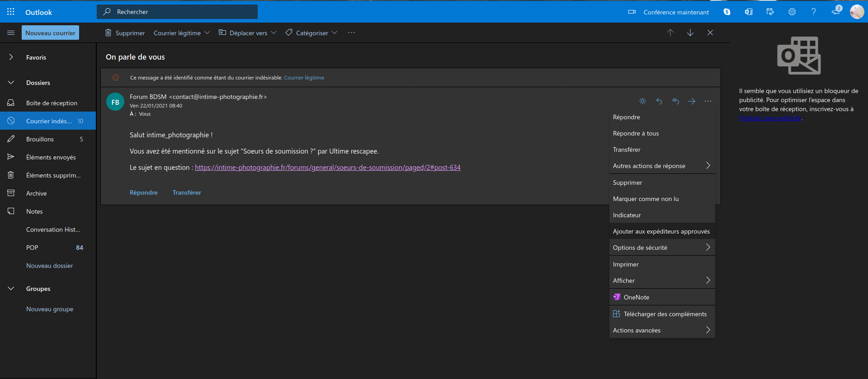
Task: Click the forward arrow icon in message header
Action: click(x=692, y=101)
